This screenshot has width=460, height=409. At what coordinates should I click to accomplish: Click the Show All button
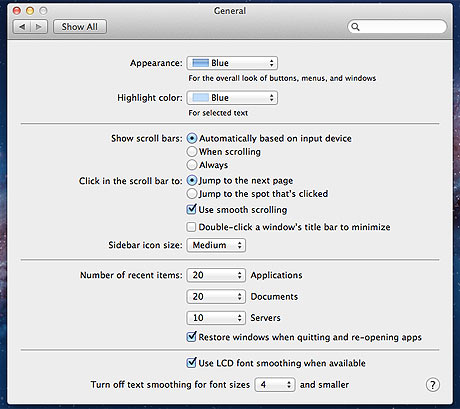click(x=80, y=27)
